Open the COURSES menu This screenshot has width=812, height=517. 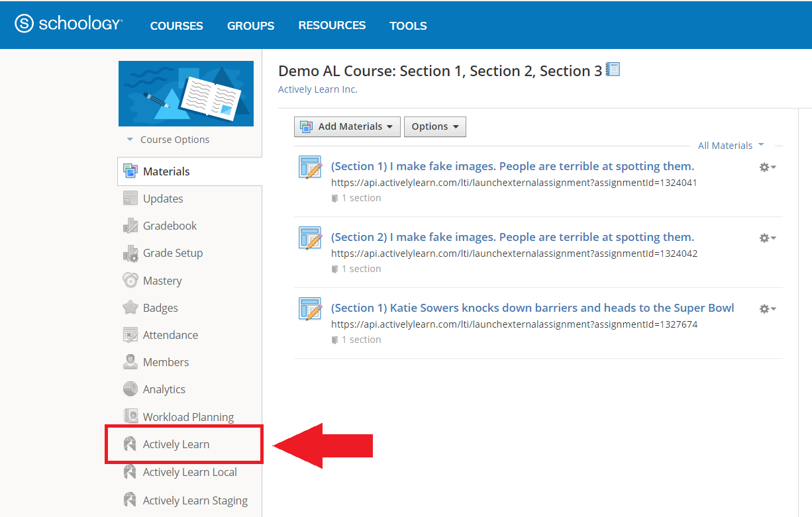[177, 26]
